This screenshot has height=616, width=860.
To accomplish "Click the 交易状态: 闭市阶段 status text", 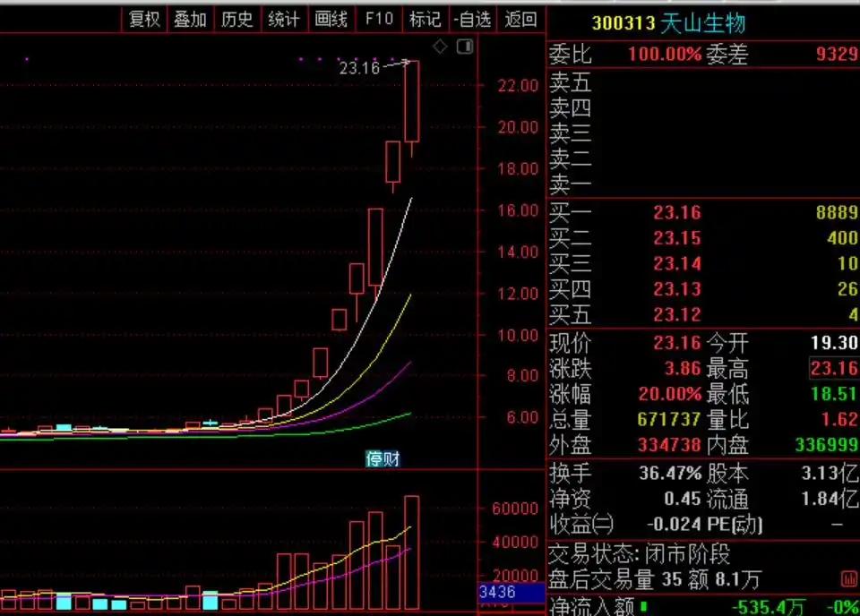I will [x=640, y=554].
